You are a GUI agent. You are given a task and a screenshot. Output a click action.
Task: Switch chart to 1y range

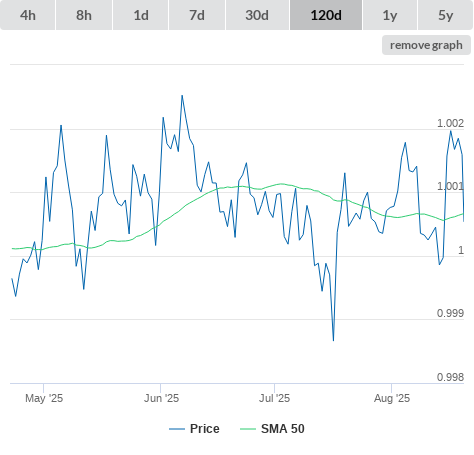[390, 15]
